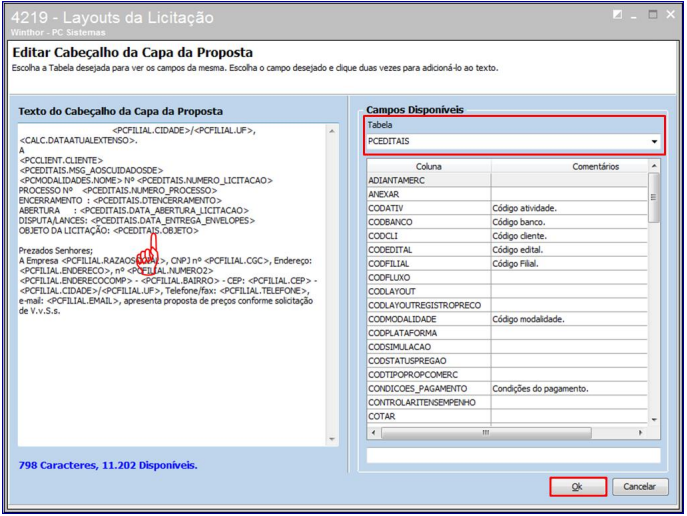Select the CONTROLARITENSEMPENHO field row

coord(507,402)
